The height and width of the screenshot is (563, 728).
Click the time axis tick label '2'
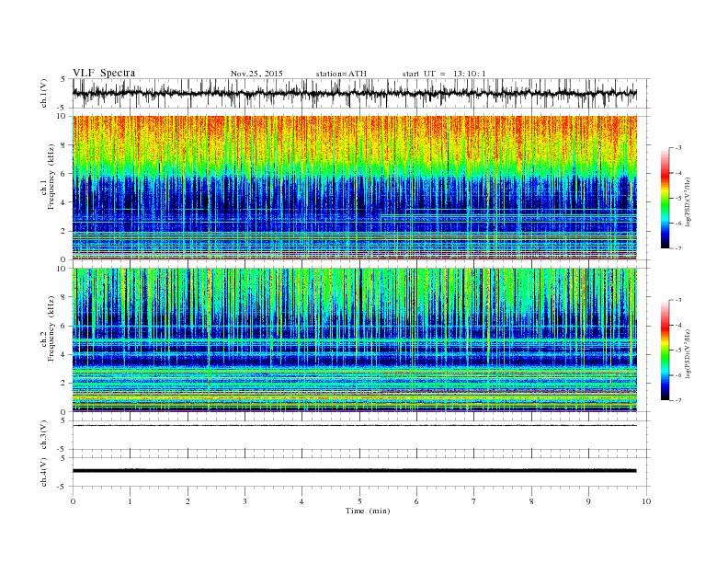(x=188, y=501)
